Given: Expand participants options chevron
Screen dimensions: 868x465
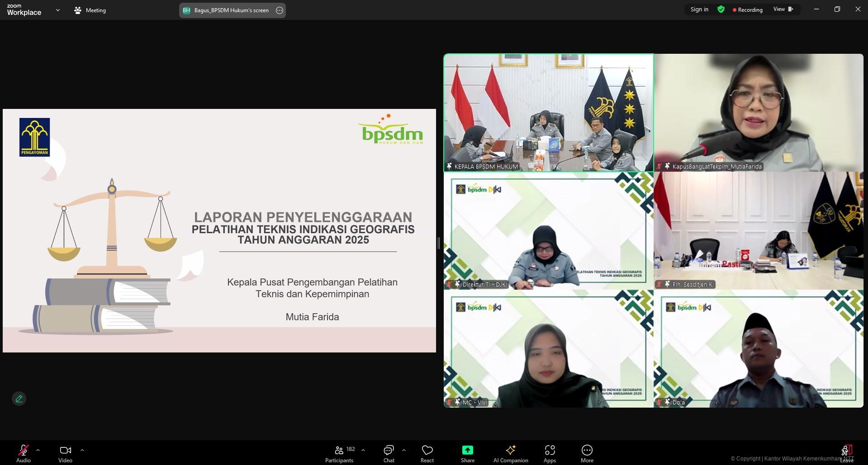Looking at the screenshot, I should [363, 450].
